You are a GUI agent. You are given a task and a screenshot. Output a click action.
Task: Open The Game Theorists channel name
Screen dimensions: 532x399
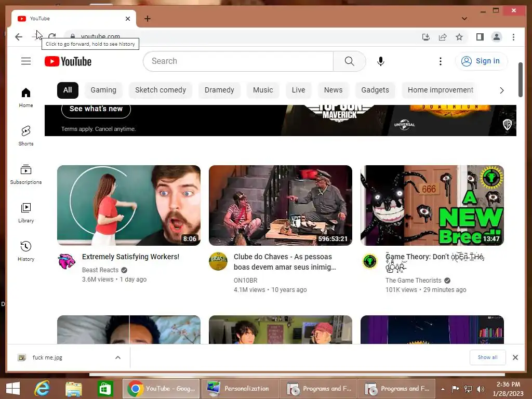tap(413, 281)
